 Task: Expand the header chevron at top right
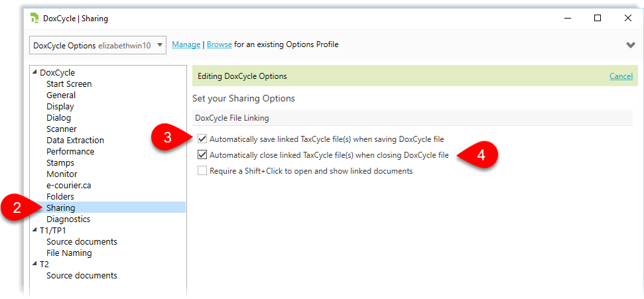coord(631,45)
